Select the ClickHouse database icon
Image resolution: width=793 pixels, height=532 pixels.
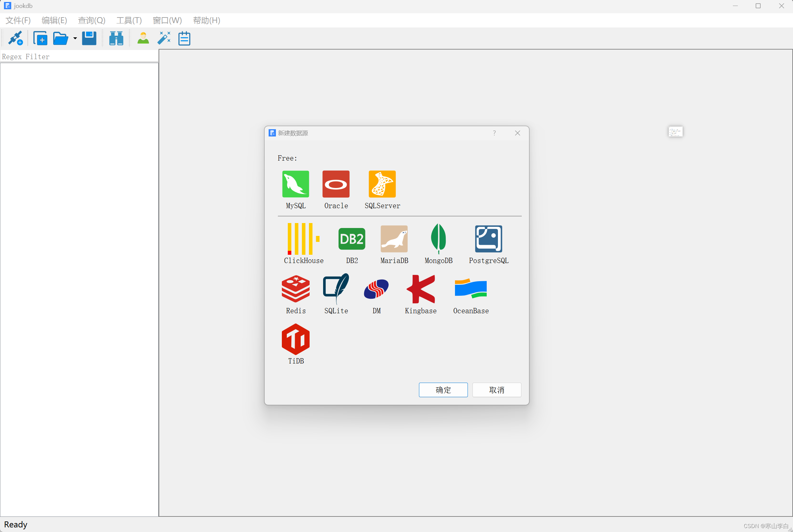pyautogui.click(x=304, y=239)
